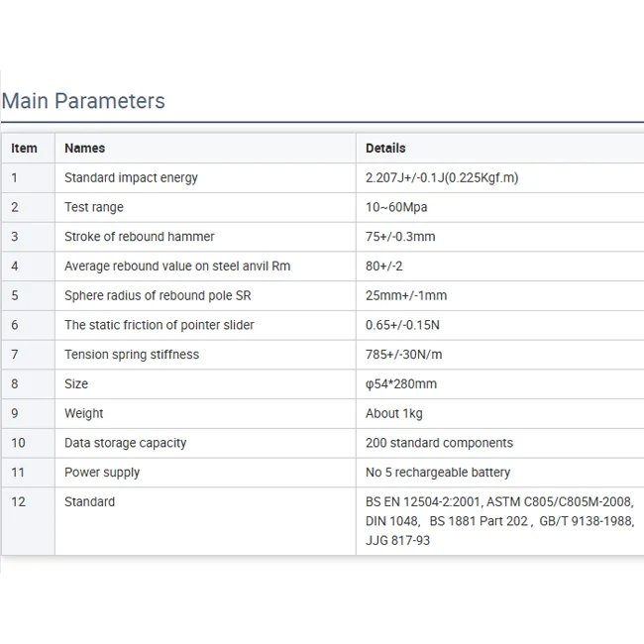Select the φ54*280mm size value

coord(401,384)
